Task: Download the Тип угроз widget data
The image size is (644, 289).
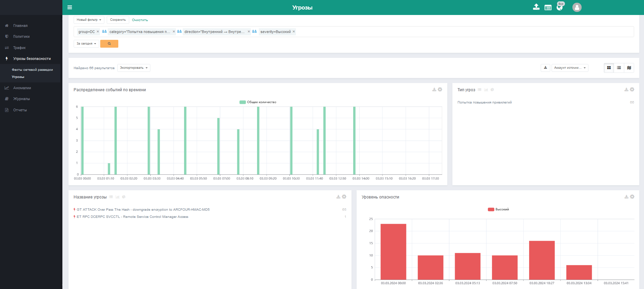Action: point(626,90)
